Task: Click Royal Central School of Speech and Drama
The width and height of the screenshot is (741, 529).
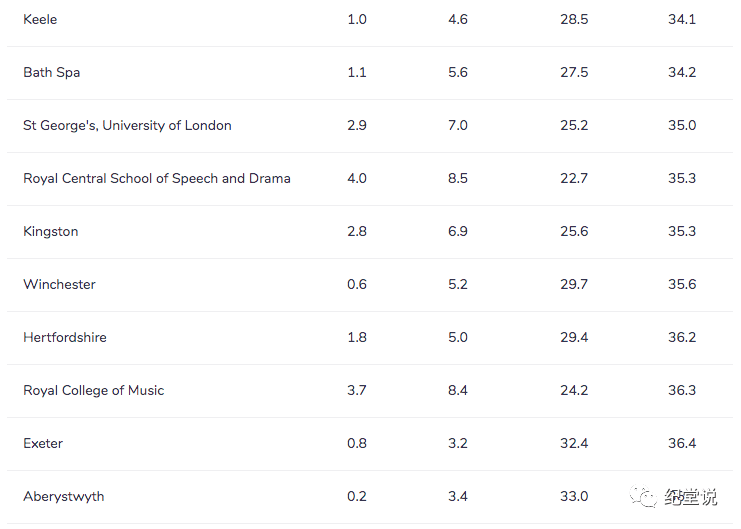Action: tap(157, 178)
